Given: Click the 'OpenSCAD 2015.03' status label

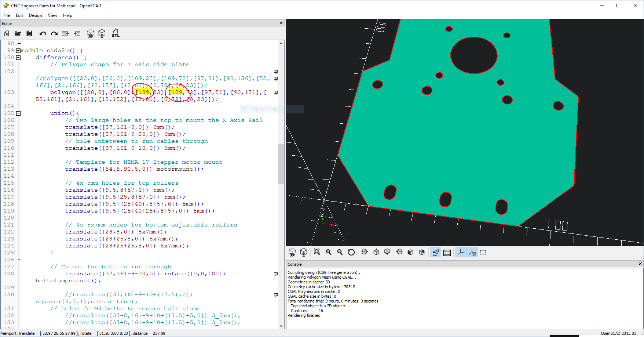Looking at the screenshot, I should coord(618,333).
